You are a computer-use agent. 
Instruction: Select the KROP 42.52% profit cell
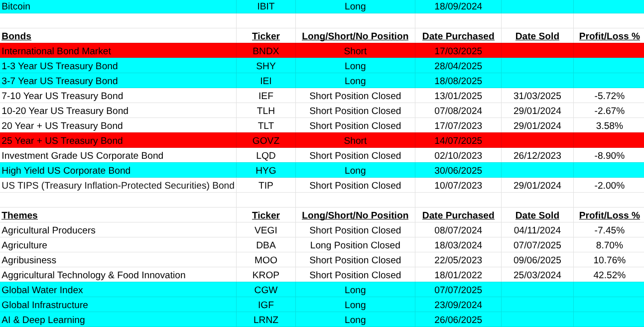pyautogui.click(x=609, y=275)
